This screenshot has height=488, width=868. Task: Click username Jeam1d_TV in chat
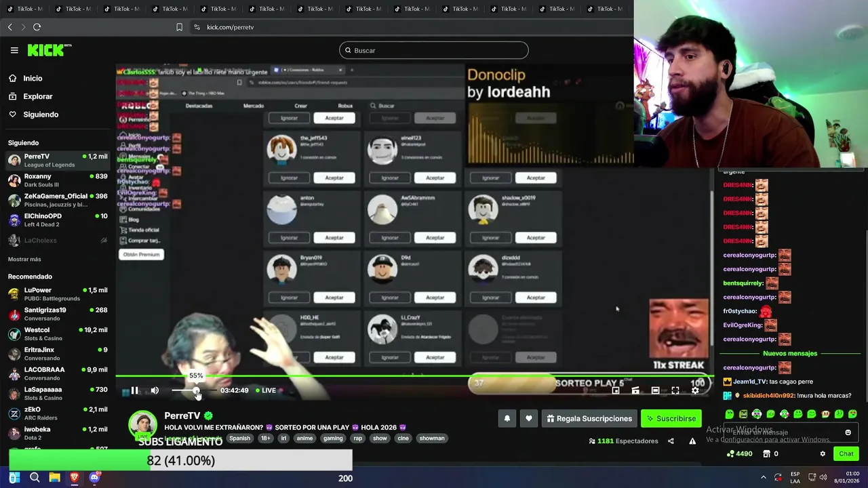click(750, 382)
